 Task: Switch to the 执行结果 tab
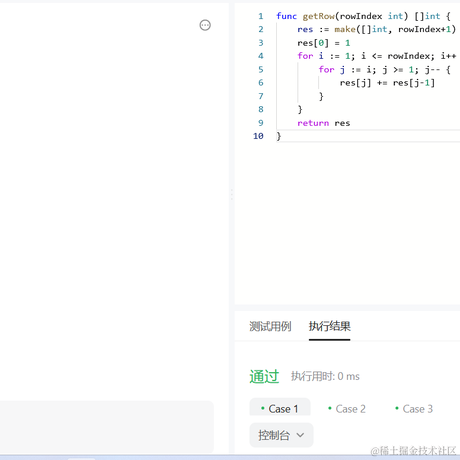[329, 326]
